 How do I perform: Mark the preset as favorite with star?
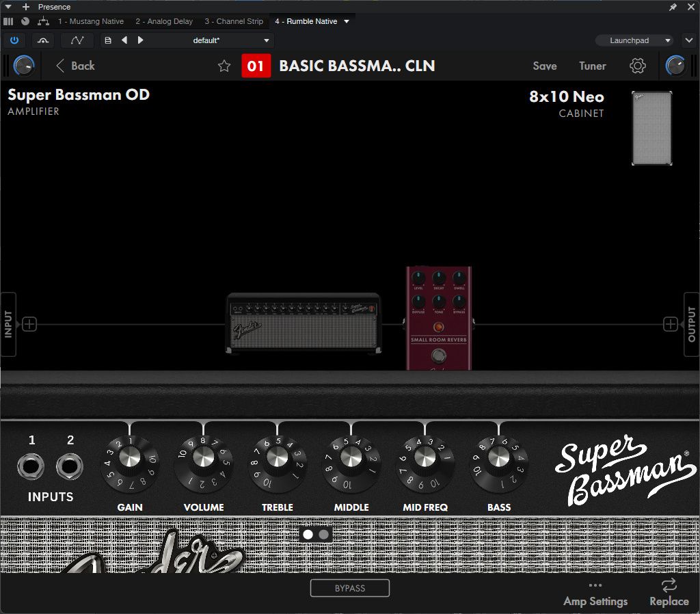(224, 66)
